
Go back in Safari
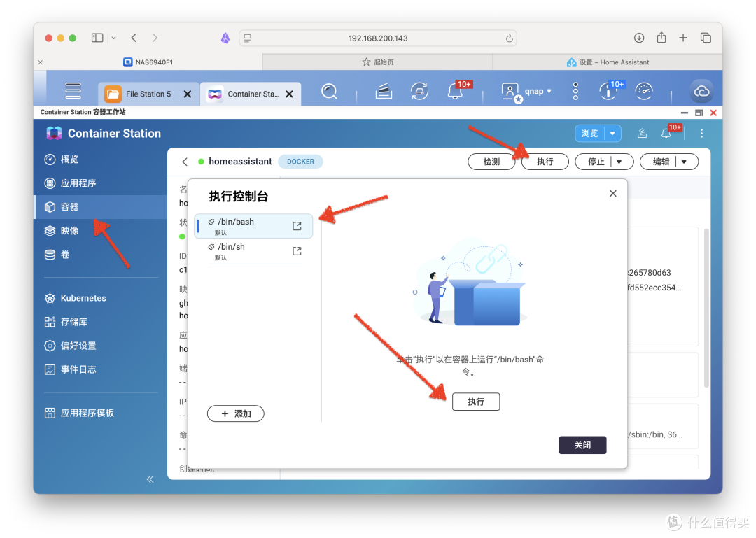134,38
